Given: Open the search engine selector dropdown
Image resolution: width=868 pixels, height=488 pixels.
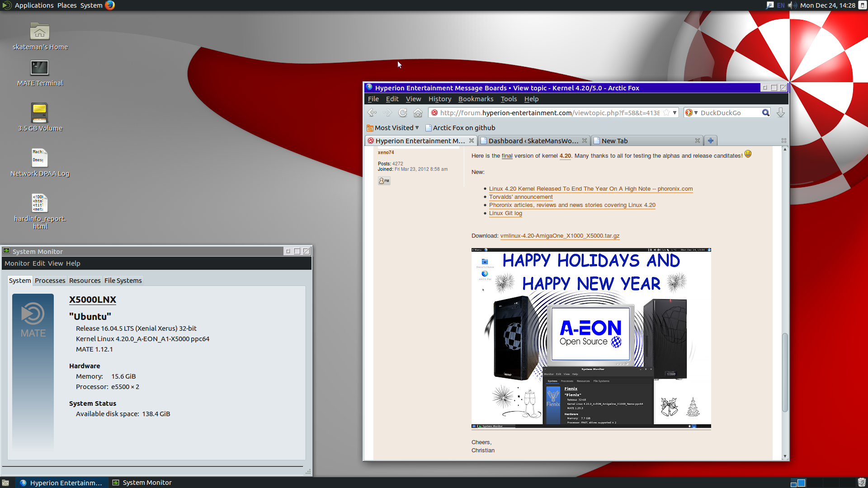Looking at the screenshot, I should coord(692,113).
